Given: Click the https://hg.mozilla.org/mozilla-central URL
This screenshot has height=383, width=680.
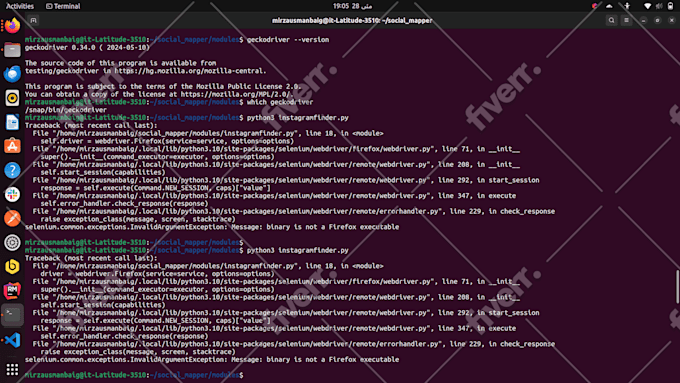Looking at the screenshot, I should 190,71.
